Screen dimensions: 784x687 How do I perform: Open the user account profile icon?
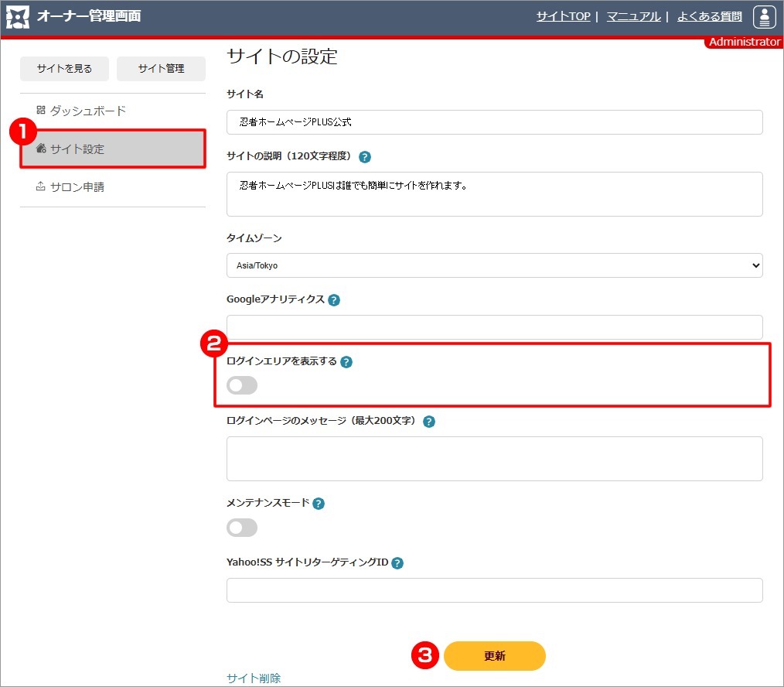pos(764,16)
